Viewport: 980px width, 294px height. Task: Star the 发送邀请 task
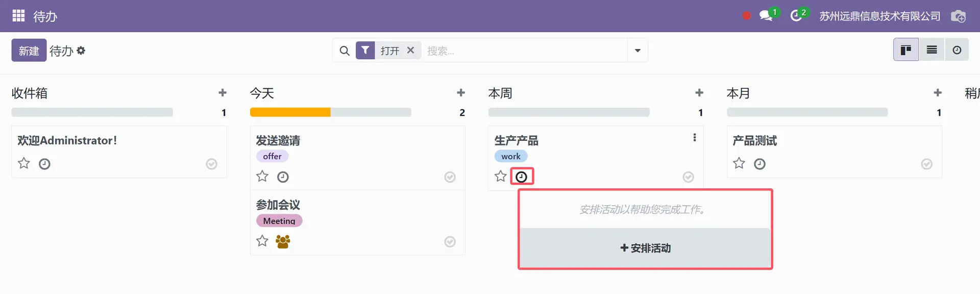point(262,177)
